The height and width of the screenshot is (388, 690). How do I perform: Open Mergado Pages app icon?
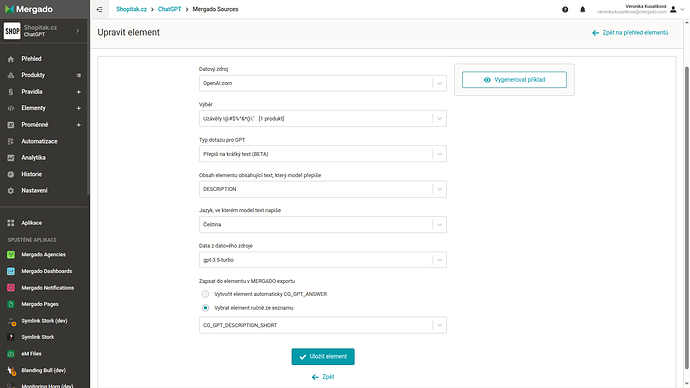pos(11,304)
